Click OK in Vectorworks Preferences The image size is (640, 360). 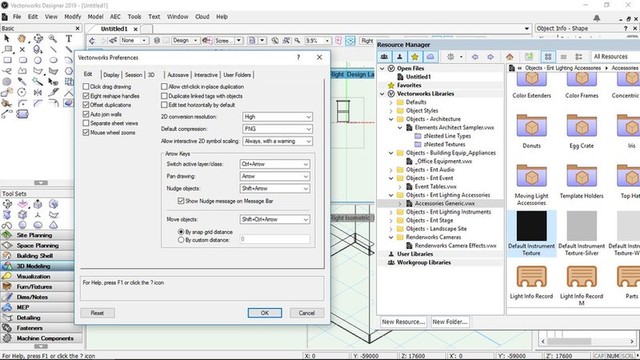pos(264,313)
